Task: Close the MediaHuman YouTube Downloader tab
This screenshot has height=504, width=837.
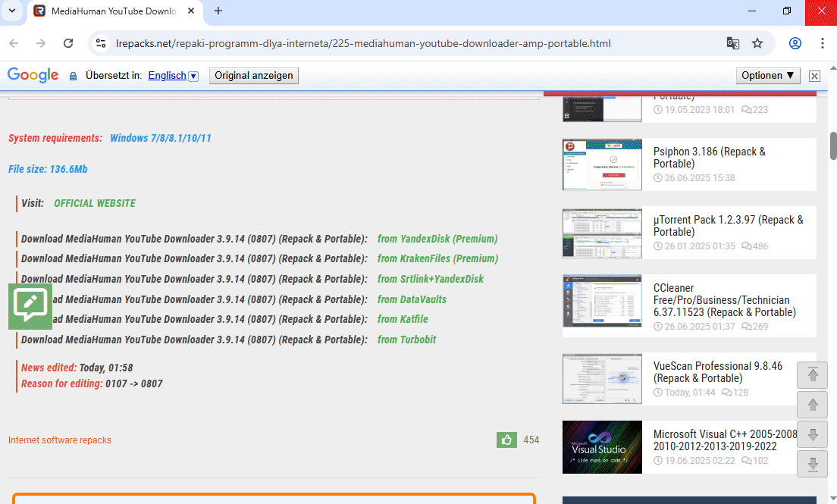Action: click(x=191, y=11)
